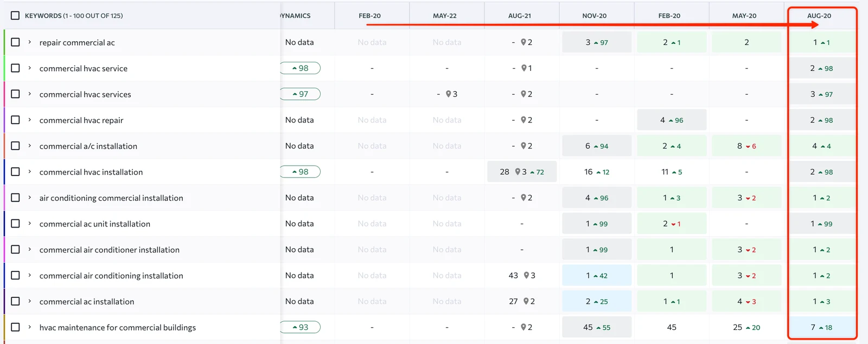This screenshot has height=344, width=868.
Task: Click the 97 dynamics badge for commercial hvac services
Action: point(300,94)
